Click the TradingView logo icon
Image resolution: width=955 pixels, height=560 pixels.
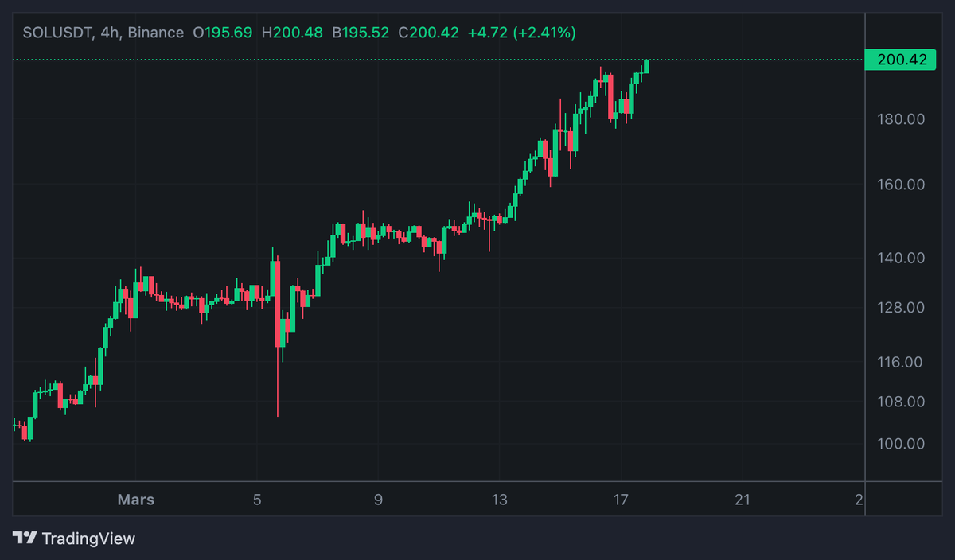[x=25, y=539]
